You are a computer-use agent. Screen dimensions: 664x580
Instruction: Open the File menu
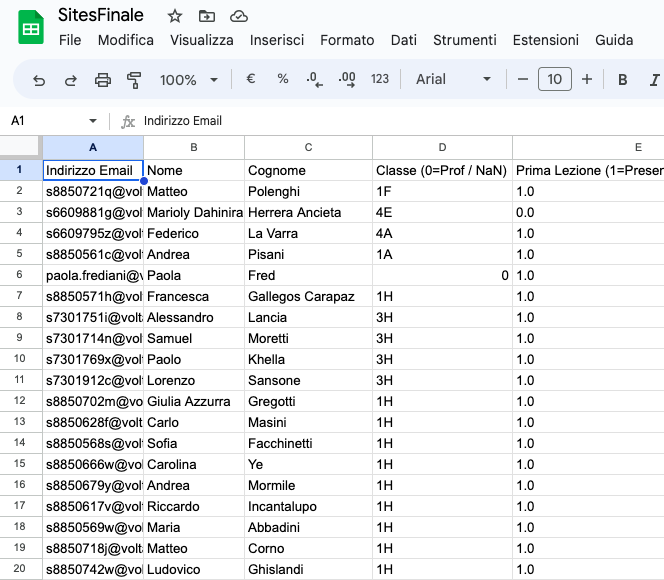click(70, 40)
